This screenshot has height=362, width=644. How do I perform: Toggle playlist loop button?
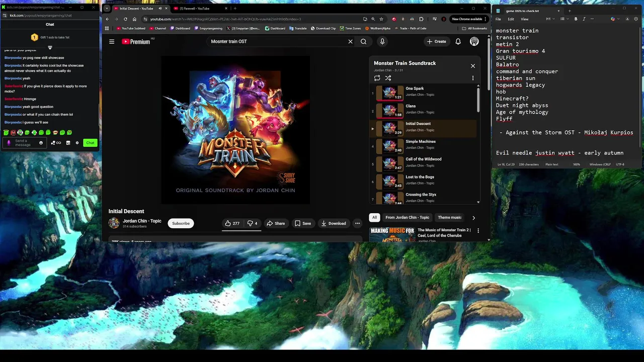coord(377,78)
